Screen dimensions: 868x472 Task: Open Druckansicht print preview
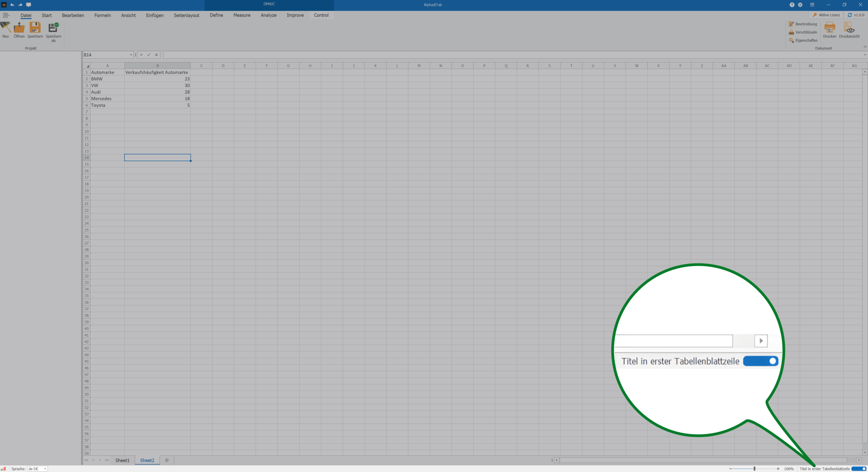pyautogui.click(x=849, y=28)
